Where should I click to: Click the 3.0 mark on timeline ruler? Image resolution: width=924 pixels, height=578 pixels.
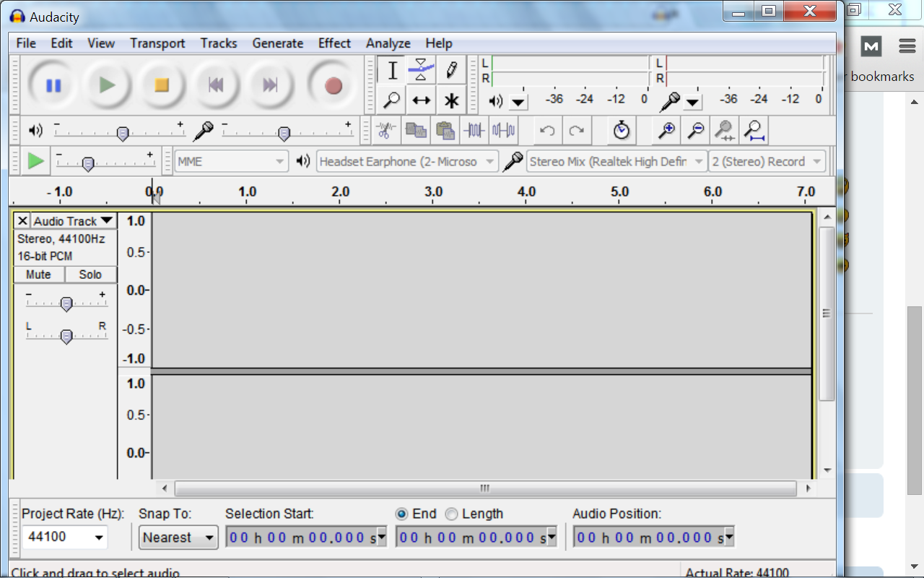pos(433,191)
